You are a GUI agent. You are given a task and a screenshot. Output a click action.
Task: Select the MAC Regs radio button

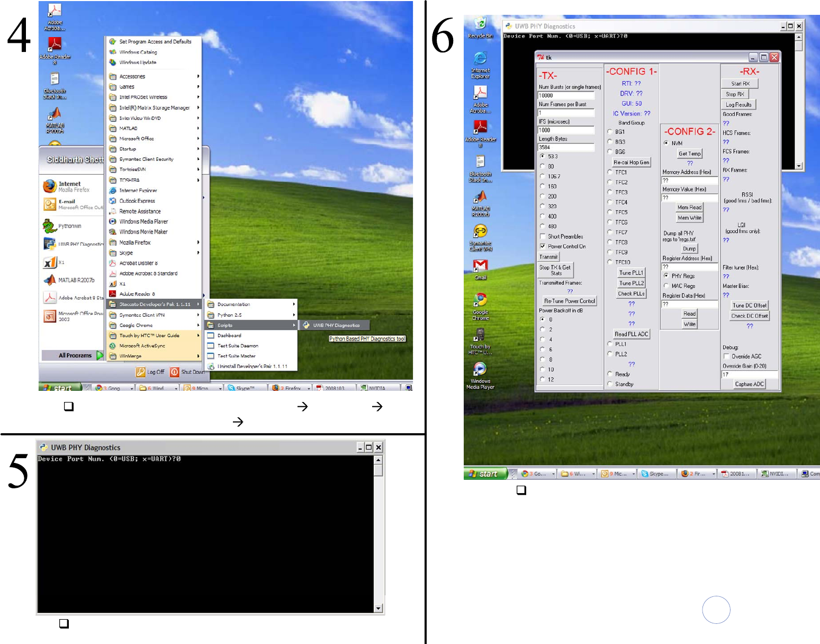[x=665, y=285]
